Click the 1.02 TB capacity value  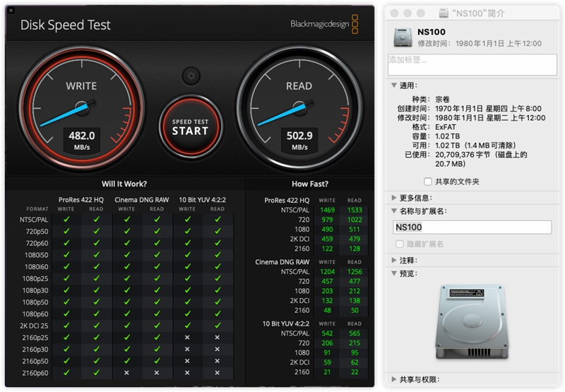pyautogui.click(x=448, y=136)
